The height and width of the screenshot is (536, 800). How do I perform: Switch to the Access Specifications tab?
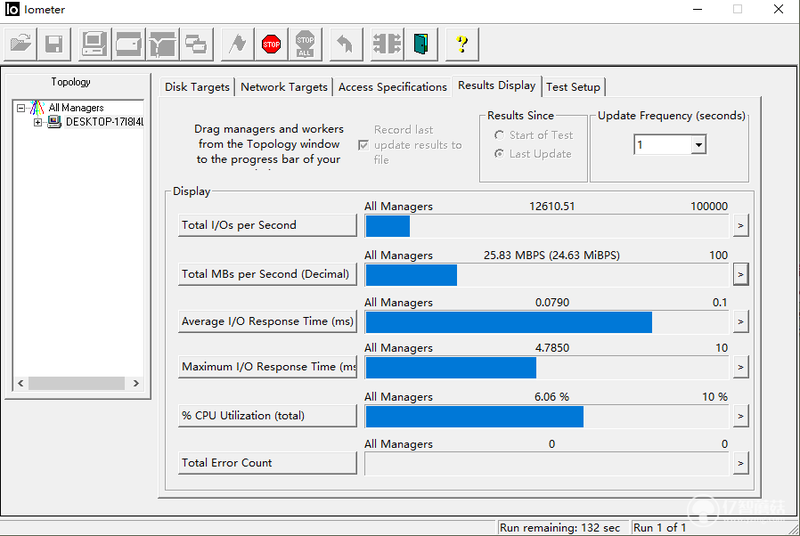click(392, 87)
